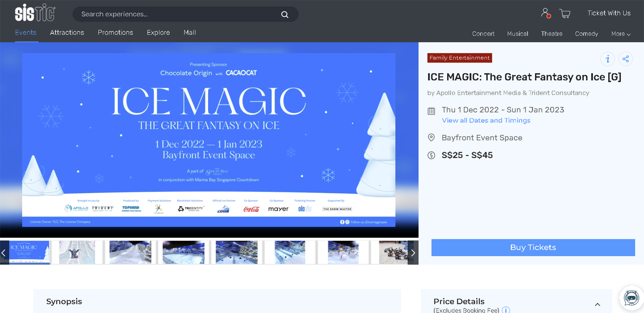This screenshot has width=644, height=313.
Task: Click the location pin icon
Action: click(431, 138)
